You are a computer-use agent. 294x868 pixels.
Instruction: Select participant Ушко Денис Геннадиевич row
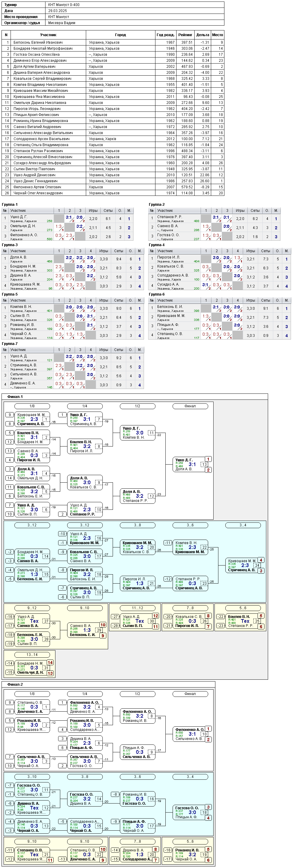coord(113,181)
